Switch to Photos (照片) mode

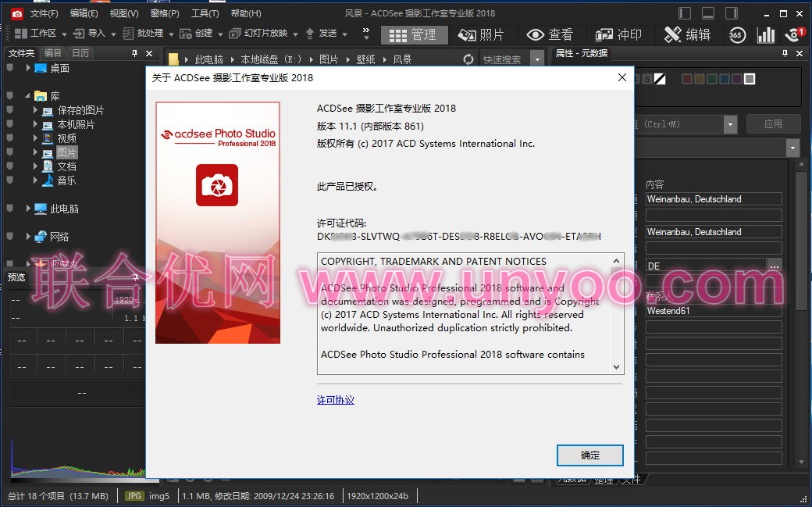pyautogui.click(x=481, y=34)
